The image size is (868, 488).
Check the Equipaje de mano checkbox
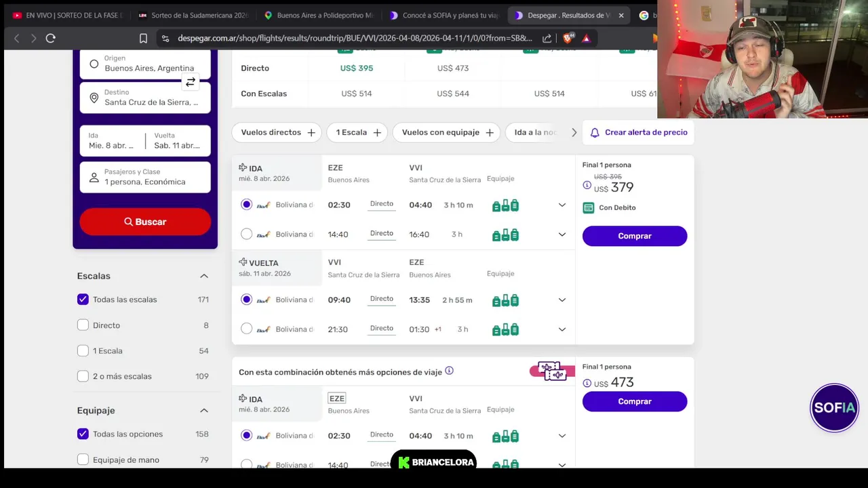coord(83,460)
